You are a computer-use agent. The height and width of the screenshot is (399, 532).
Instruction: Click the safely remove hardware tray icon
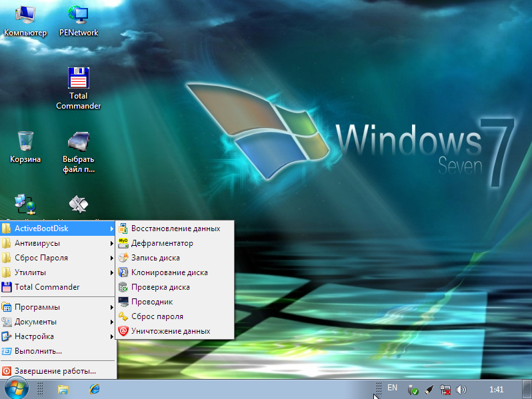pyautogui.click(x=413, y=390)
